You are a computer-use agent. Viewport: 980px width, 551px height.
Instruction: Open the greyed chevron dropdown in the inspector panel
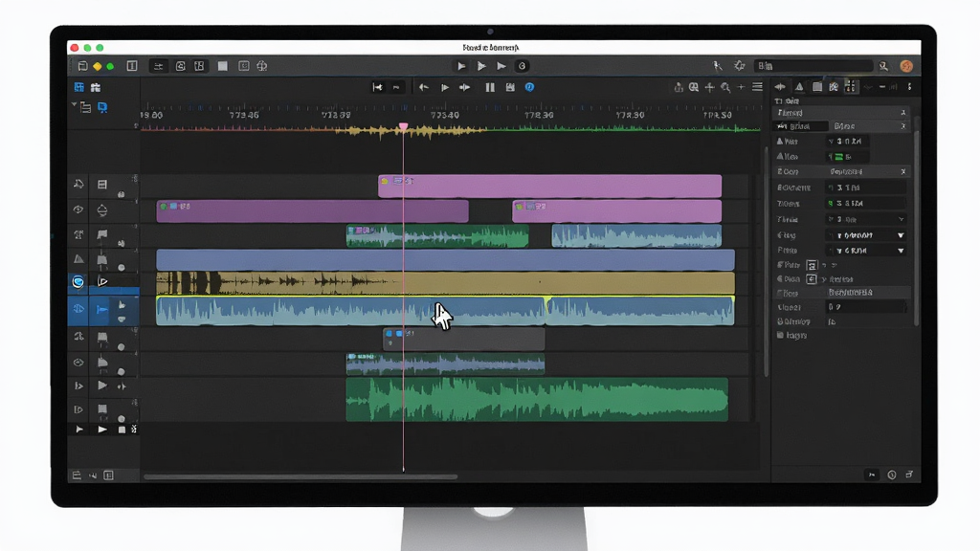(901, 219)
